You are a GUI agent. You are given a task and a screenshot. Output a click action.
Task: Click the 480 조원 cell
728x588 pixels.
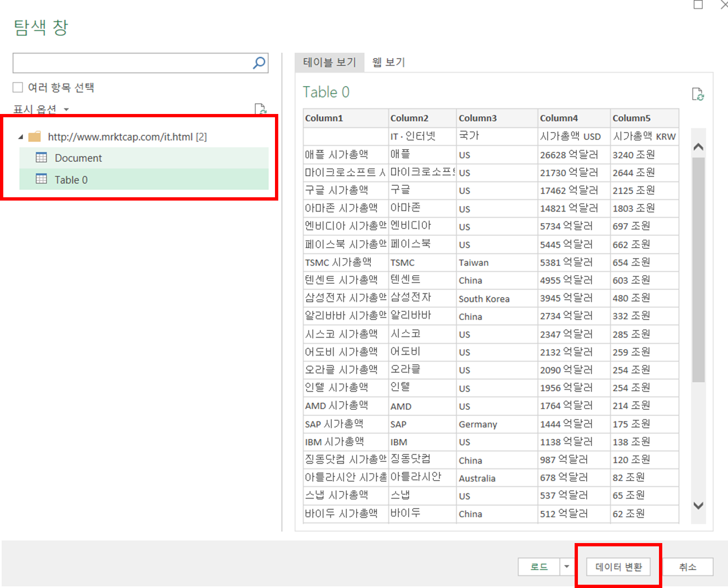(x=645, y=298)
